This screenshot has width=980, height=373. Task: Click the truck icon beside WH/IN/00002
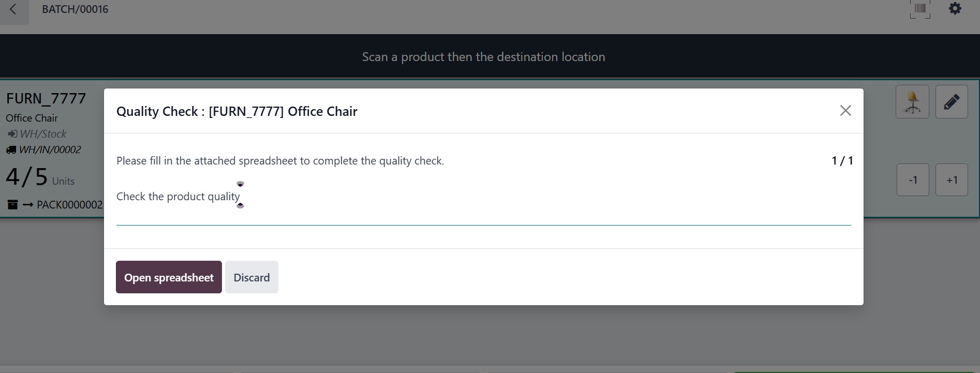(x=11, y=150)
